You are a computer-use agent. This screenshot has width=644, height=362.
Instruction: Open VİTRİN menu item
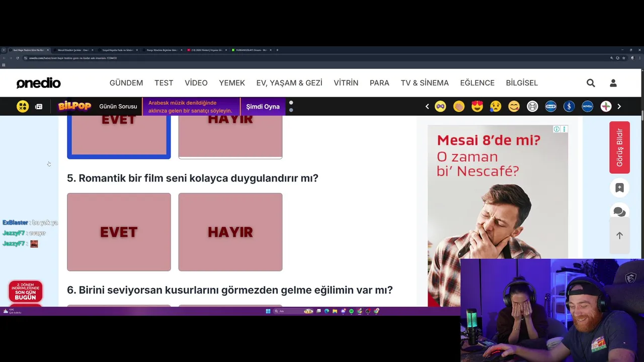346,83
